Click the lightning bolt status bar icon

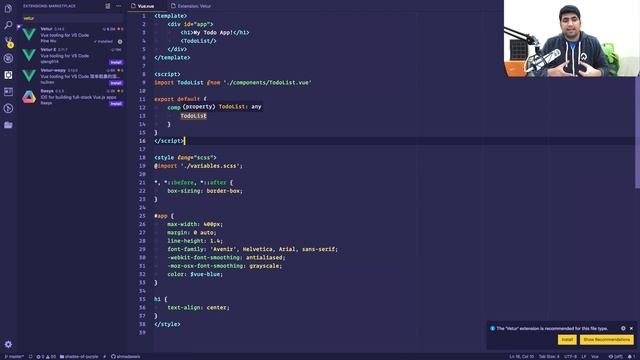tap(105, 356)
